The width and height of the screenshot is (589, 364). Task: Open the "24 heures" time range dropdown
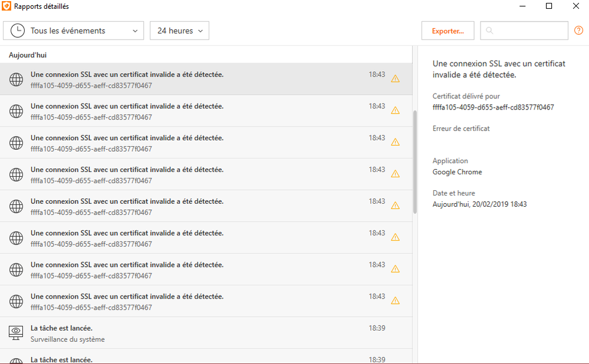[x=179, y=31]
